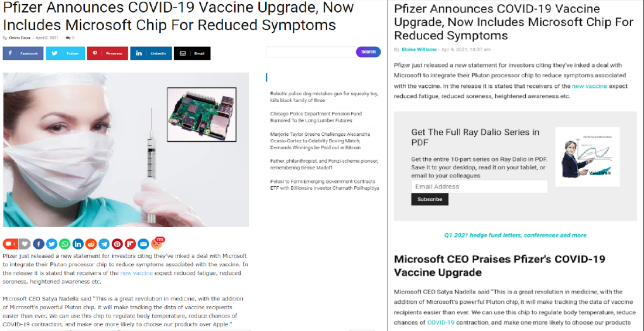Viewport: 644px width, 331px height.
Task: Open Q1 2021 hedge fund letters link
Action: (x=515, y=235)
